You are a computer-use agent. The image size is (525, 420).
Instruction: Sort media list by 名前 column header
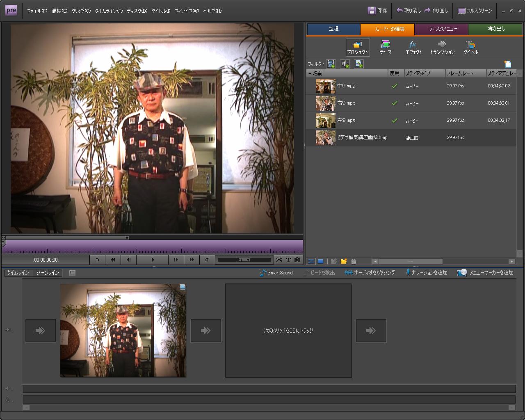click(317, 73)
